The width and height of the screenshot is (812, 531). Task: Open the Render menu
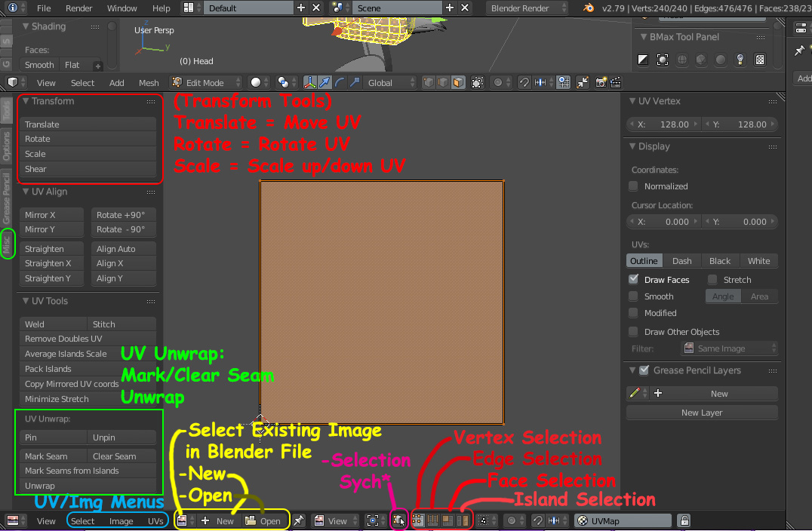click(78, 8)
